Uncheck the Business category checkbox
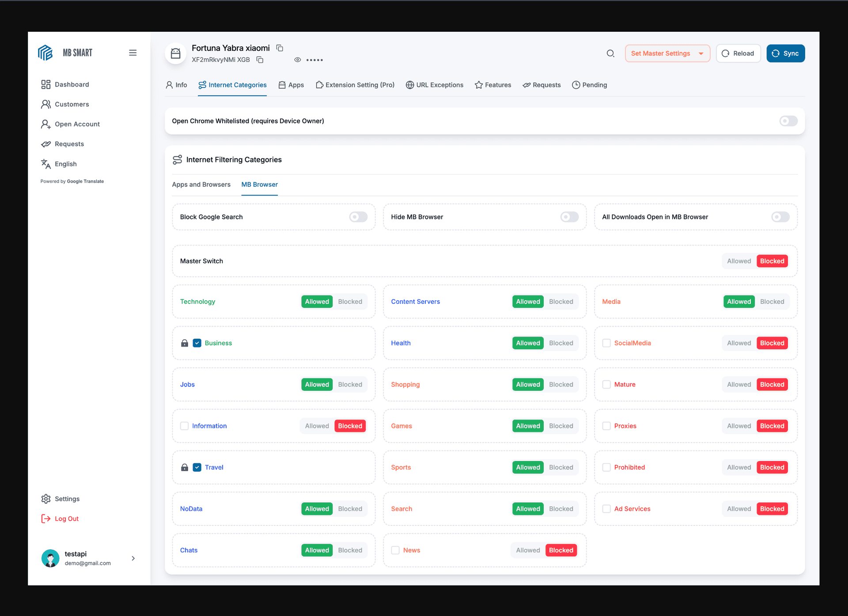The image size is (848, 616). point(197,343)
